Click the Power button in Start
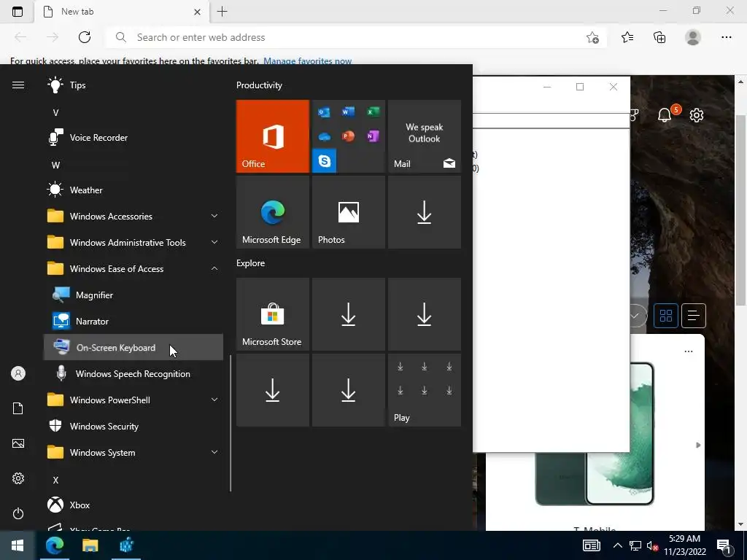Image resolution: width=747 pixels, height=560 pixels. tap(18, 513)
